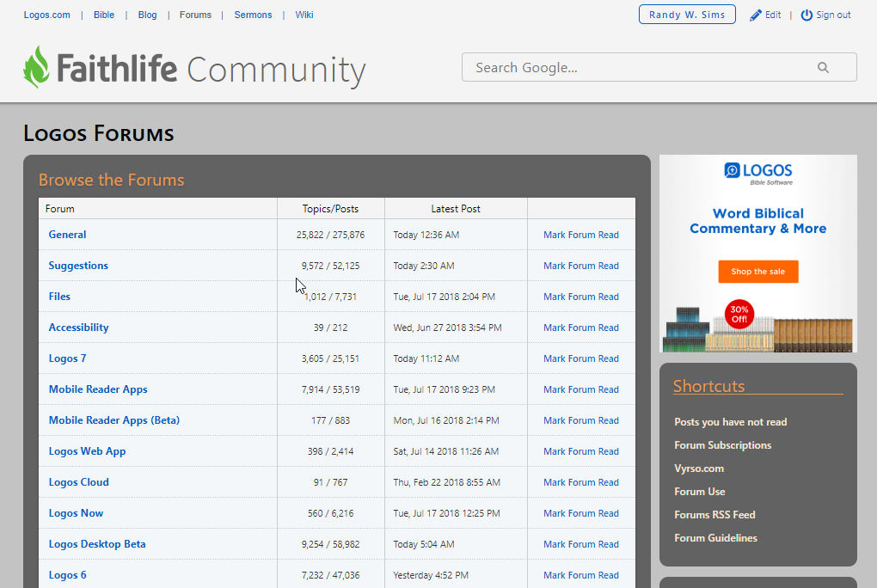Open the Suggestions forum

78,266
